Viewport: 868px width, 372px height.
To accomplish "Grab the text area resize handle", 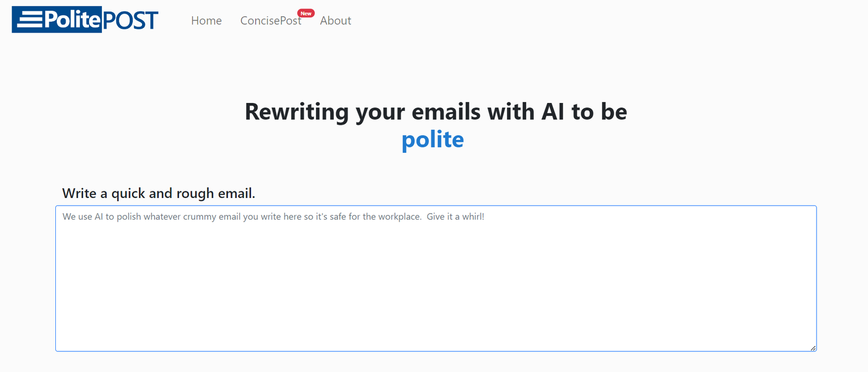I will pyautogui.click(x=813, y=348).
